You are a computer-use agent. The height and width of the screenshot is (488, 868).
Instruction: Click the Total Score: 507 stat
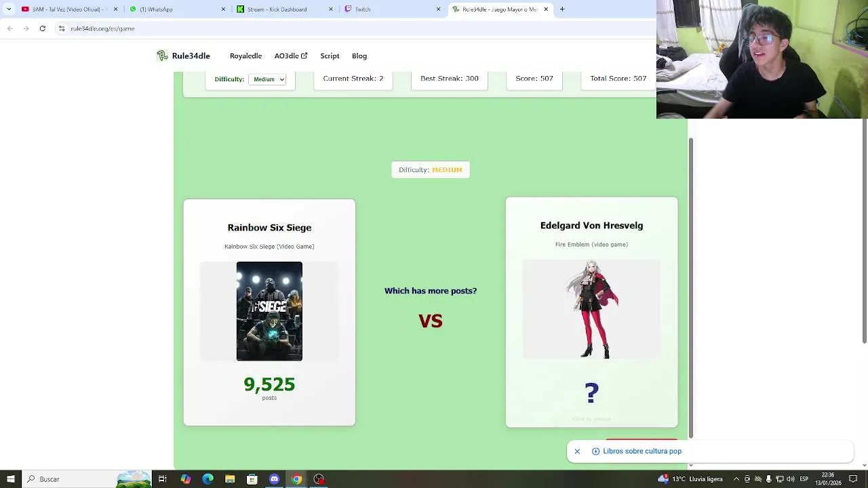point(618,79)
